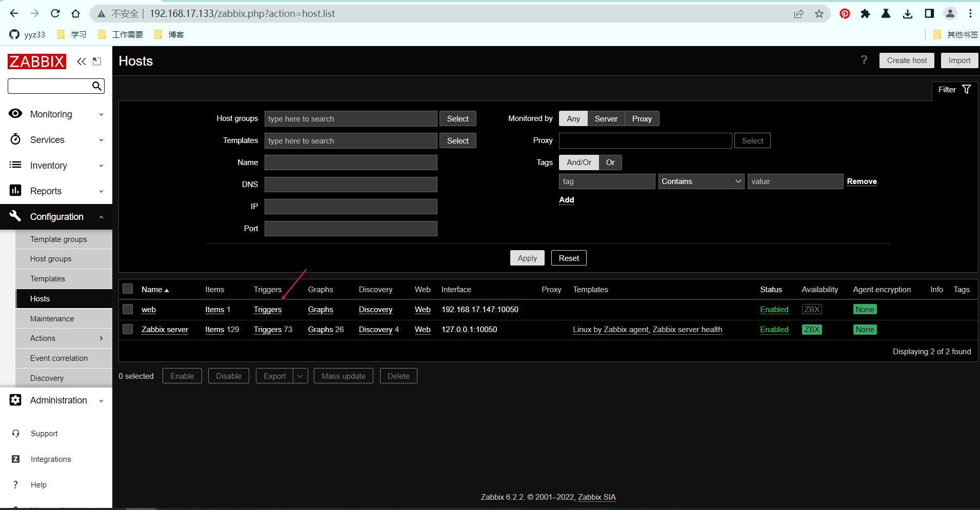Viewport: 980px width, 510px height.
Task: Set Monitored by to Proxy
Action: [x=642, y=118]
